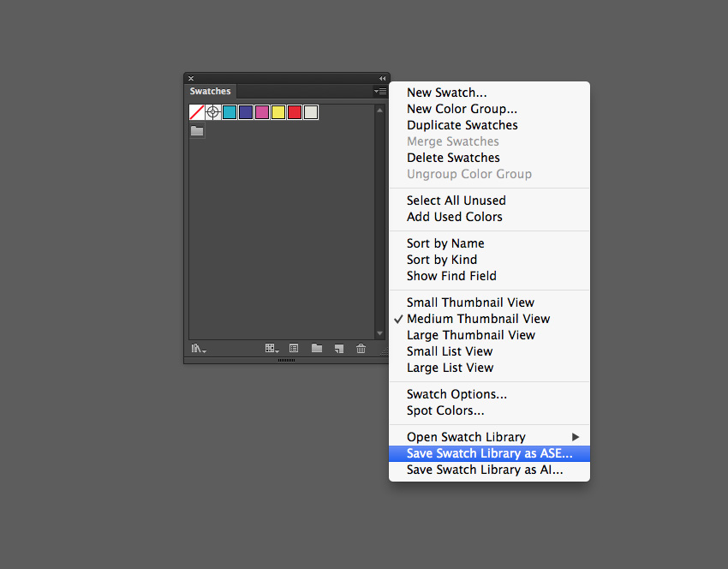Choose Save Swatch Library as AI...

pyautogui.click(x=489, y=470)
